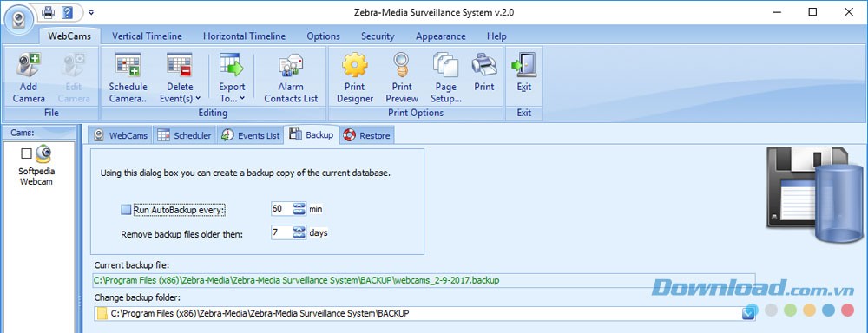Open the Alarm Contacts List
Viewport: 868px width, 333px height.
coord(291,77)
